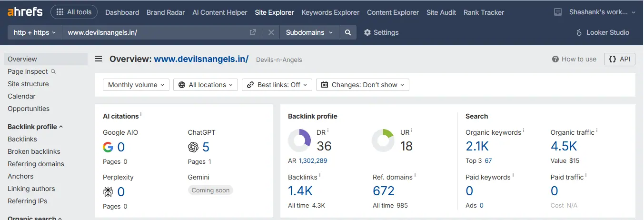Open the Monthly volume dropdown
The image size is (644, 220).
(136, 85)
